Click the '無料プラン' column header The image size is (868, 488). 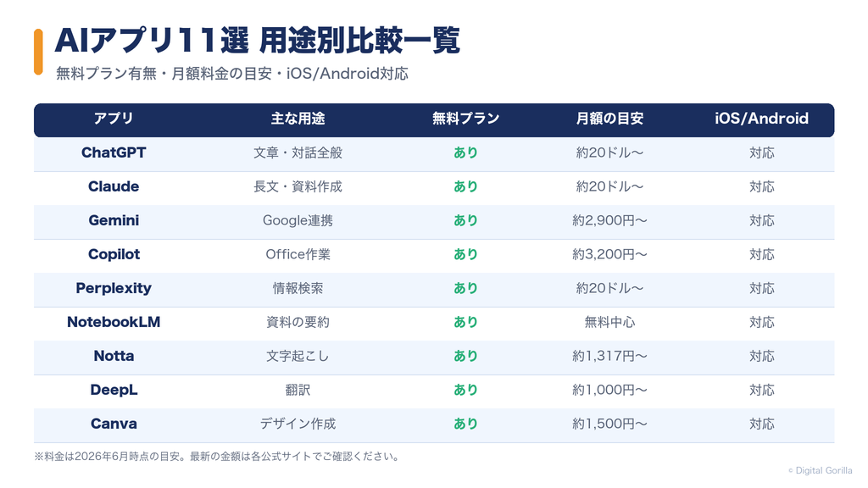465,119
